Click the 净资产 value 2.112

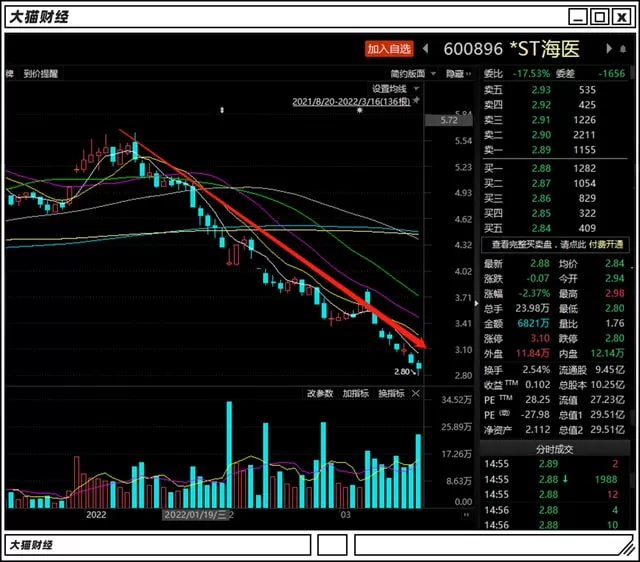[x=538, y=429]
